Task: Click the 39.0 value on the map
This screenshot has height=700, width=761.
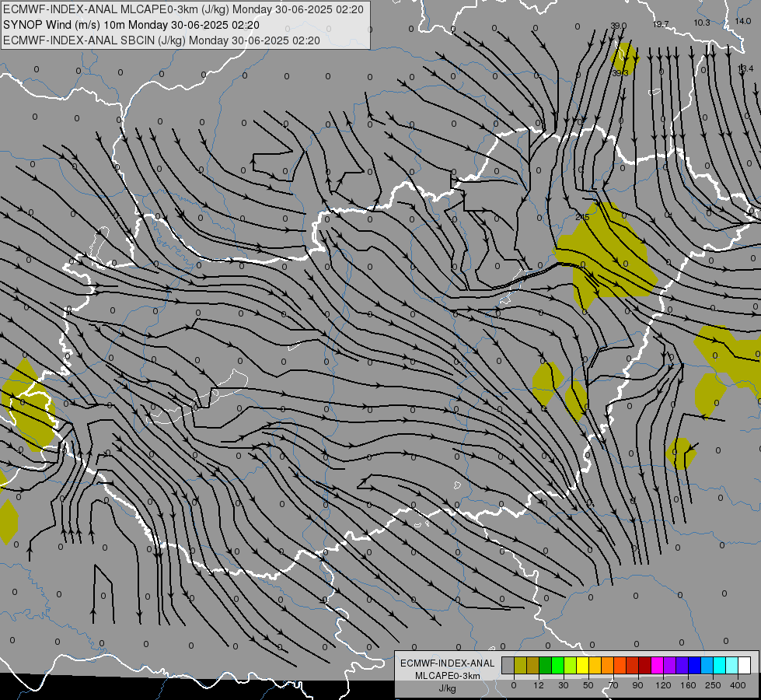Action: pyautogui.click(x=618, y=26)
